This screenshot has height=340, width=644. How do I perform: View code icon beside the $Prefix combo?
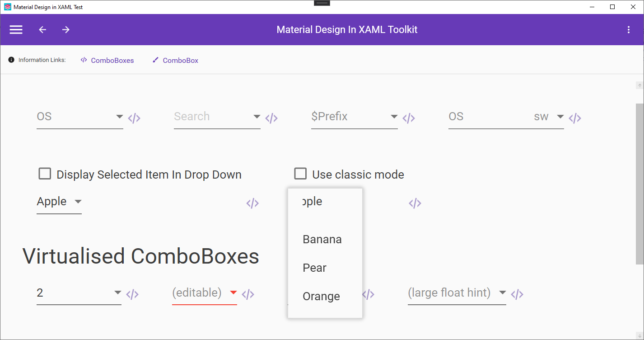(x=409, y=118)
